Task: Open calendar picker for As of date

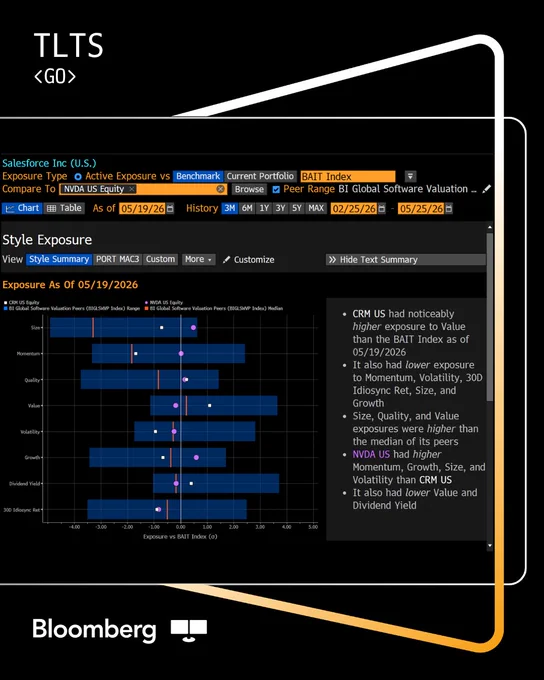Action: point(170,209)
